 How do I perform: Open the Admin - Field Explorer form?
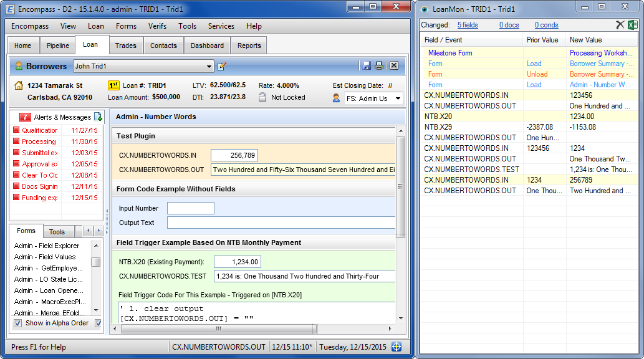47,246
